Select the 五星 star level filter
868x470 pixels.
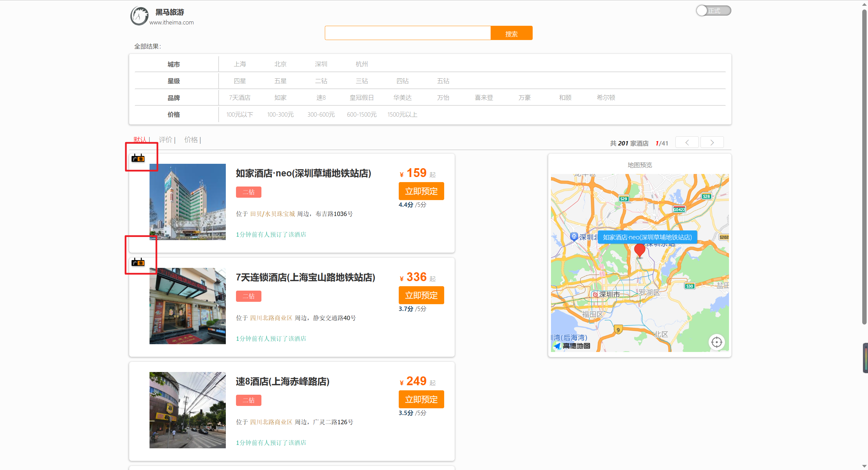pos(280,81)
